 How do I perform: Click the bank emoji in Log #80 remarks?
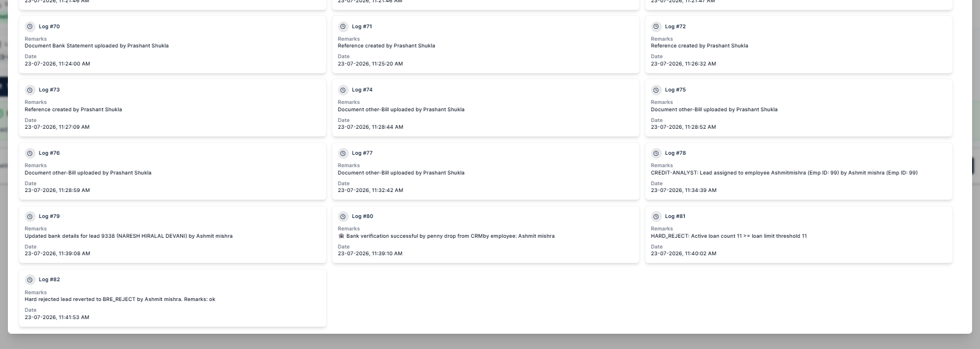pos(341,236)
